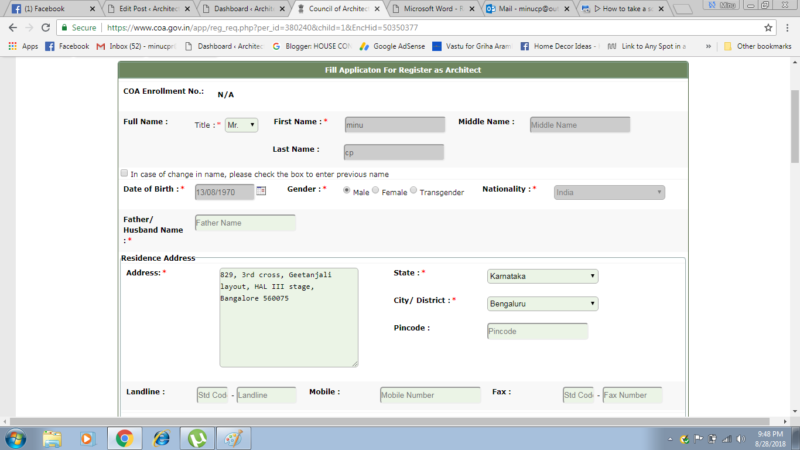Switch to the Microsoft Word browser tab

point(431,9)
